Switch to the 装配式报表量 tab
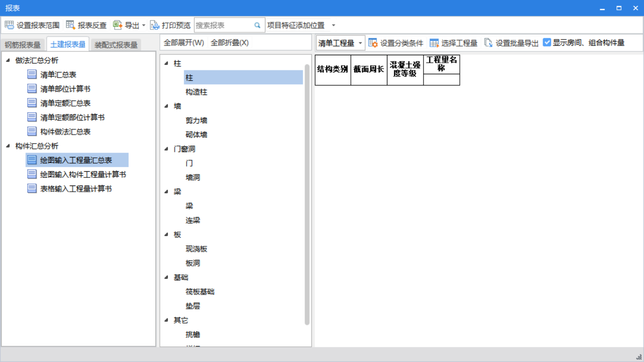The height and width of the screenshot is (362, 644). point(116,45)
